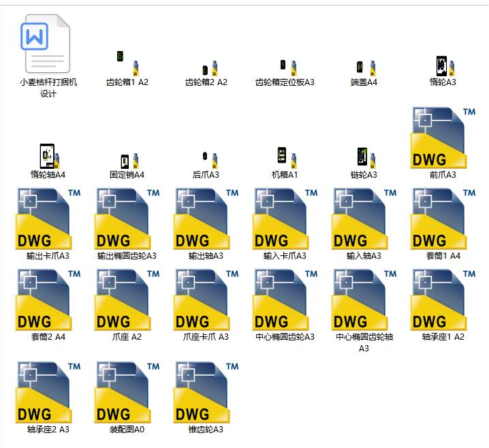The height and width of the screenshot is (448, 489).
Task: Click the file name 中心椭圆齿轮轴 A3
Action: tap(364, 342)
